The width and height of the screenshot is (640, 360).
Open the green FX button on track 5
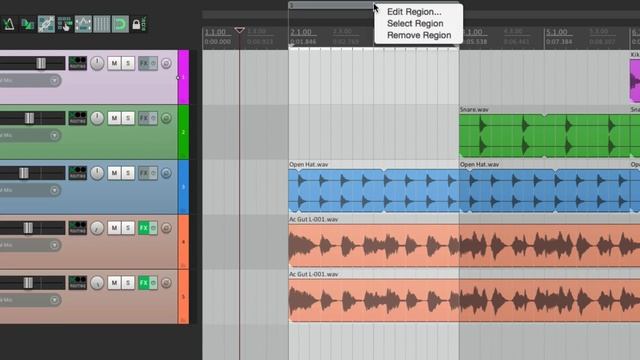144,282
